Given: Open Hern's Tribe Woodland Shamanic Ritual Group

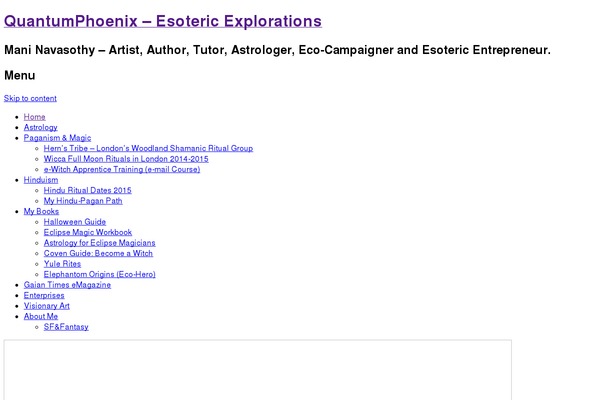Looking at the screenshot, I should tap(148, 148).
